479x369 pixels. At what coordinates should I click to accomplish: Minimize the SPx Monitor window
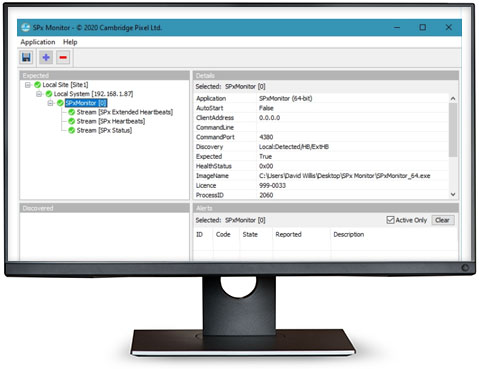(397, 28)
